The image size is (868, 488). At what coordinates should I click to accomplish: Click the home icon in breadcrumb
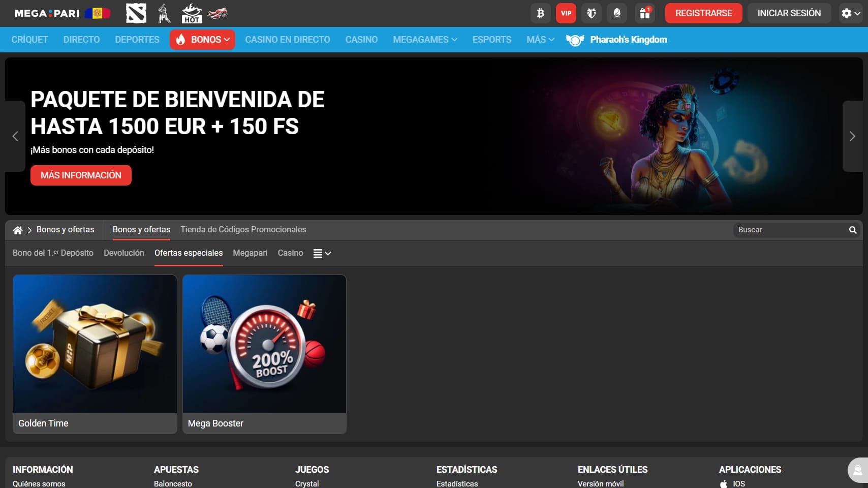point(18,230)
